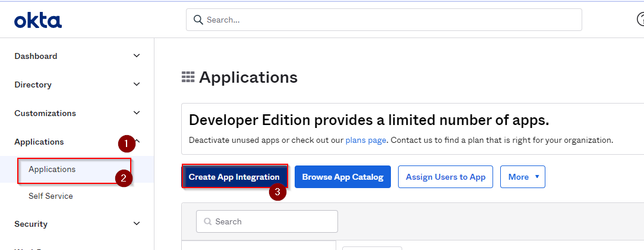This screenshot has width=644, height=250.
Task: Click the grid icon beside the Applications heading
Action: point(188,77)
